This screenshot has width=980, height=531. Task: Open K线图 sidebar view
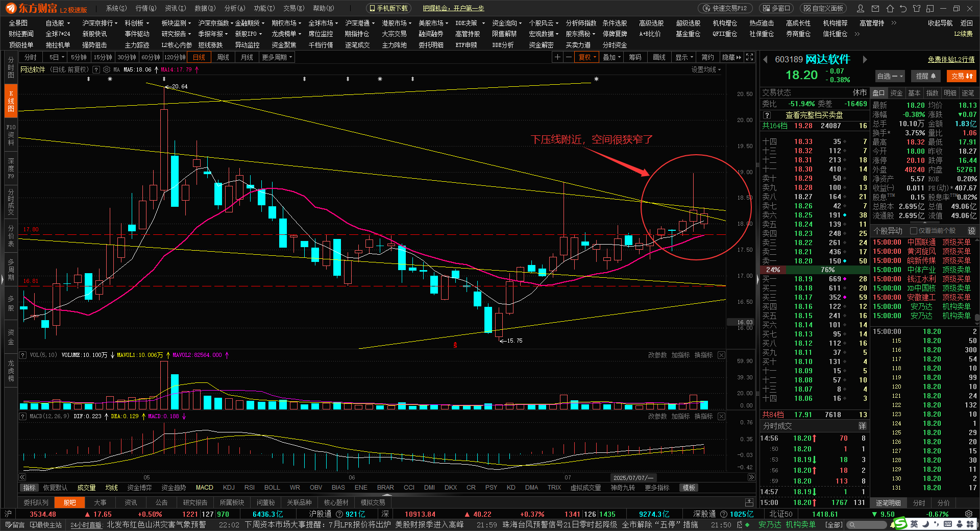click(11, 101)
